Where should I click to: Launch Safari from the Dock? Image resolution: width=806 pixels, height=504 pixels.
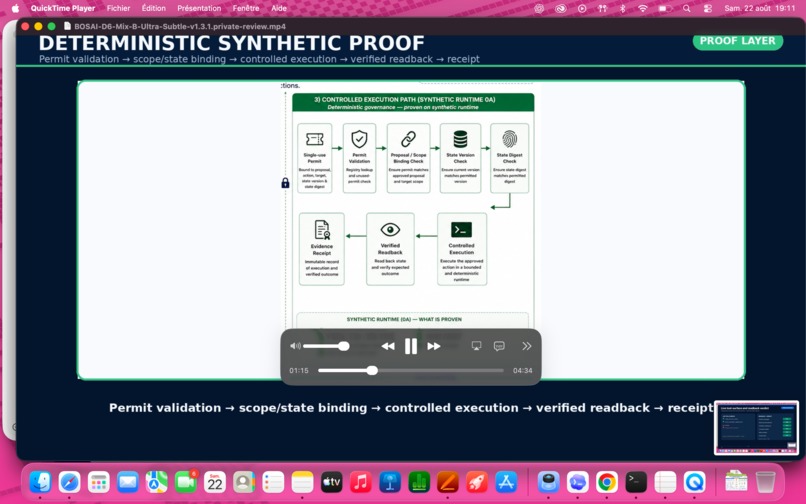point(69,482)
